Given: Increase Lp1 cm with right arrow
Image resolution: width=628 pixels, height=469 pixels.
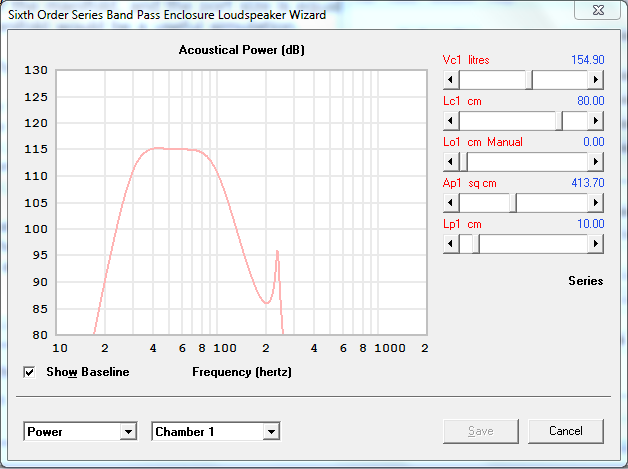Looking at the screenshot, I should point(596,244).
